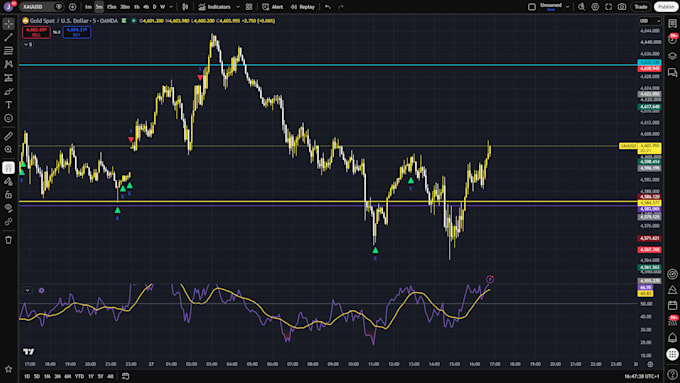Open the alerts clock panel icon

(672, 39)
